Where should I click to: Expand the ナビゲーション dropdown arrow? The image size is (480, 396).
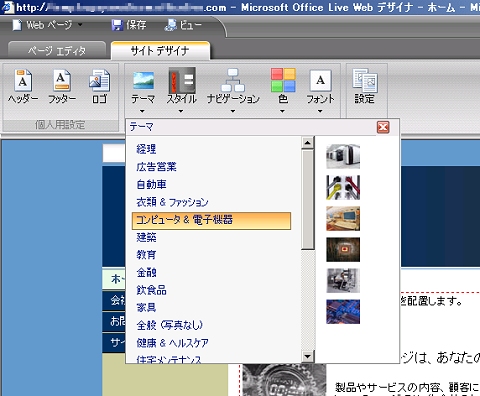pyautogui.click(x=233, y=111)
